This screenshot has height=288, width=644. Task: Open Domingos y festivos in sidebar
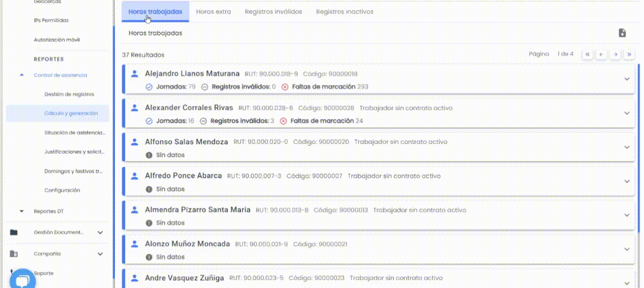coord(73,171)
